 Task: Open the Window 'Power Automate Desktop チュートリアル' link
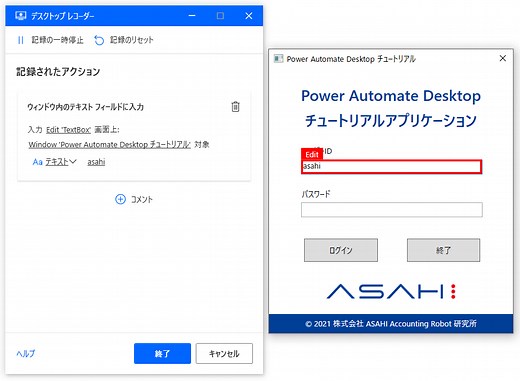coord(109,145)
